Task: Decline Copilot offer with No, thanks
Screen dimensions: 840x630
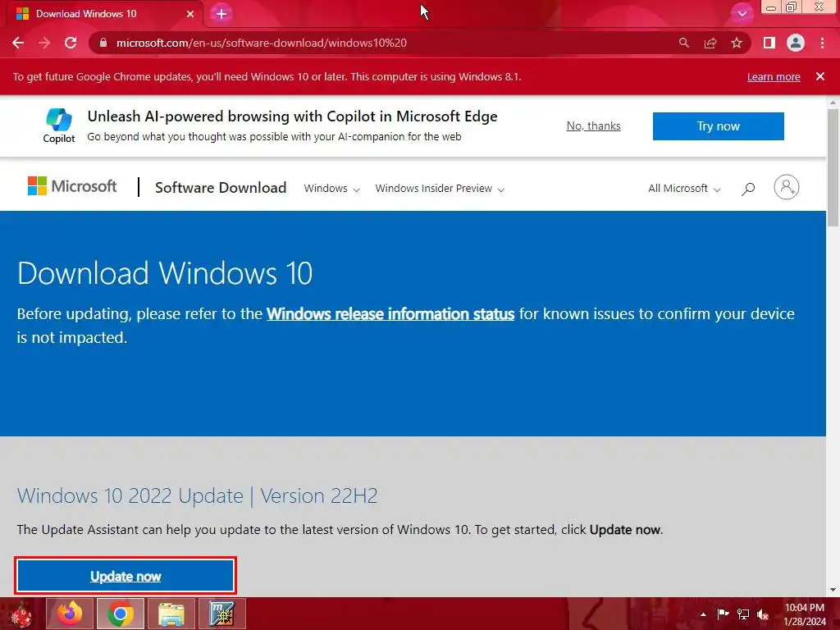Action: coord(594,126)
